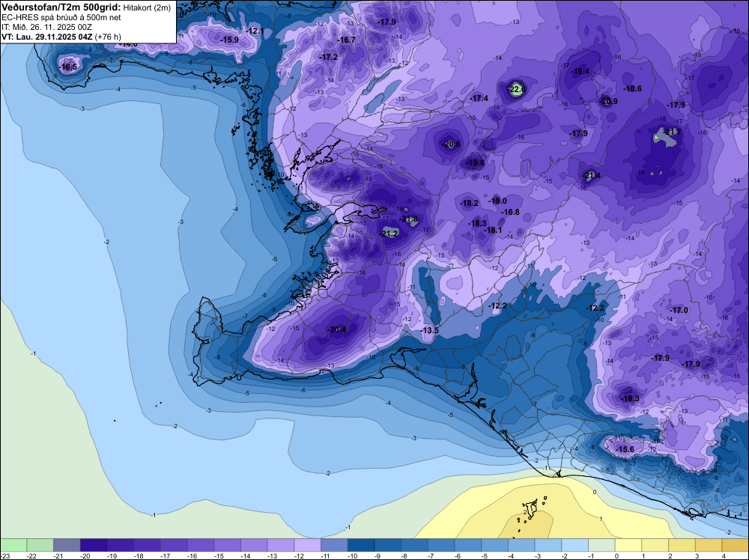Image resolution: width=749 pixels, height=560 pixels.
Task: Click the title 'Veðurstofan/T2m 500grid:' in the header box
Action: (61, 7)
